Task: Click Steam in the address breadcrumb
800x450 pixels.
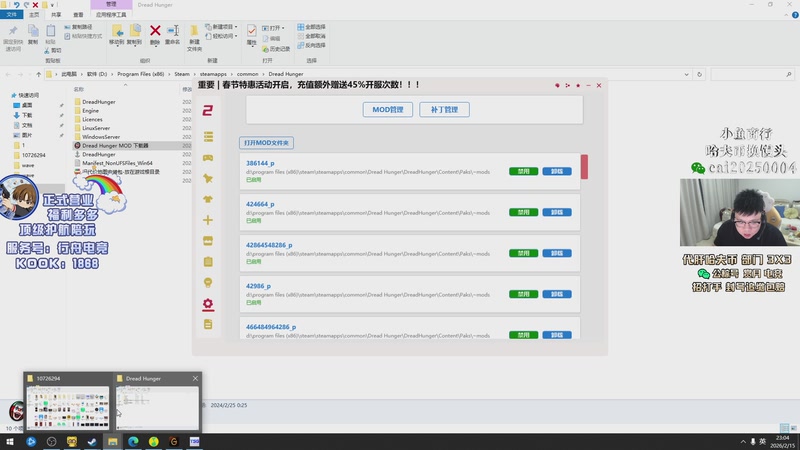Action: click(182, 74)
